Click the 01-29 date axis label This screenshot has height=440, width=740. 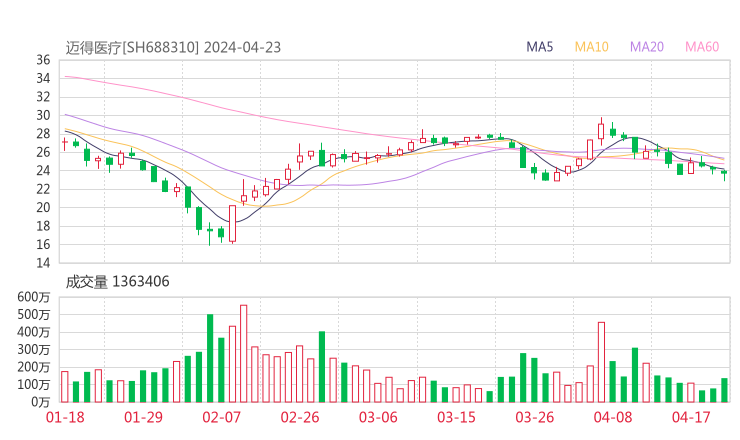click(x=143, y=417)
